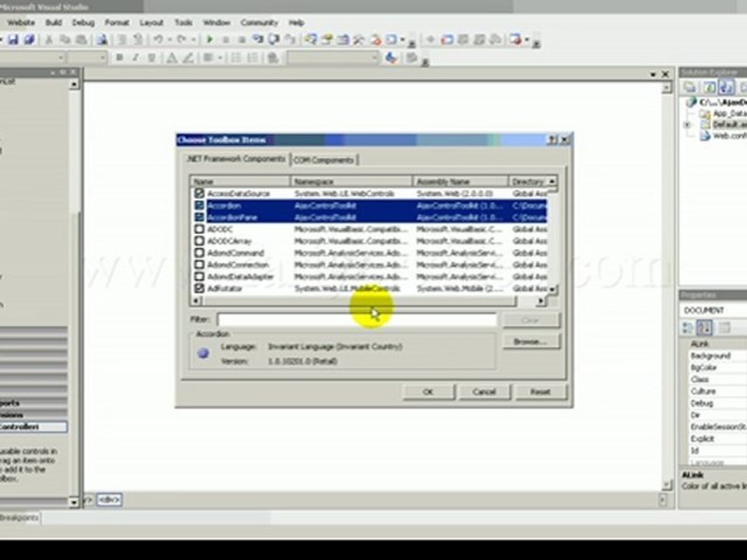Click the Paste toolbar icon
Viewport: 747px width, 560px height.
(x=82, y=40)
